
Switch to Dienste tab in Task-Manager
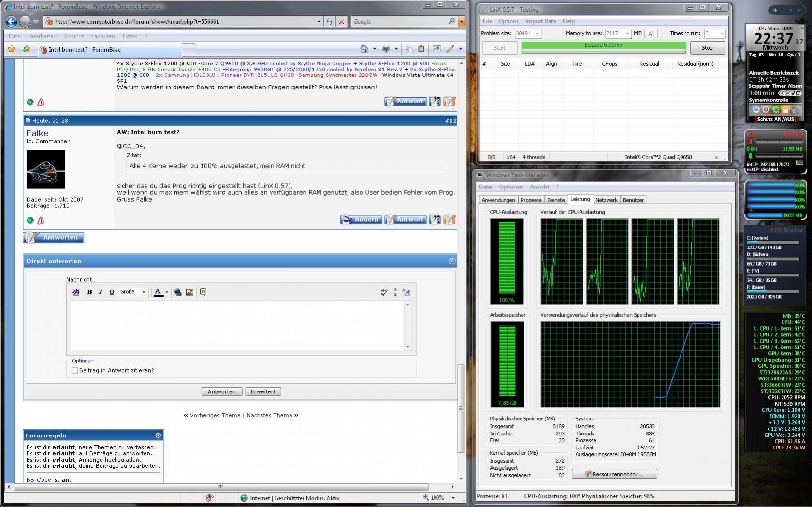pos(555,200)
